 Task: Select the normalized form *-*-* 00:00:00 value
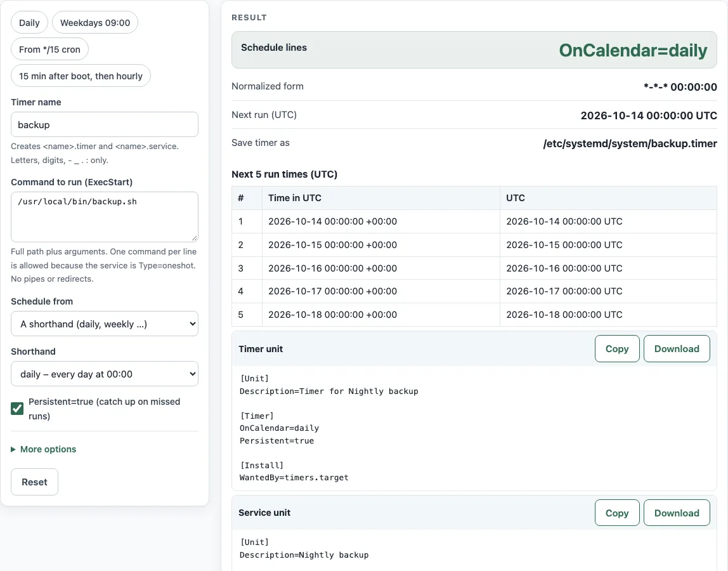pyautogui.click(x=680, y=87)
